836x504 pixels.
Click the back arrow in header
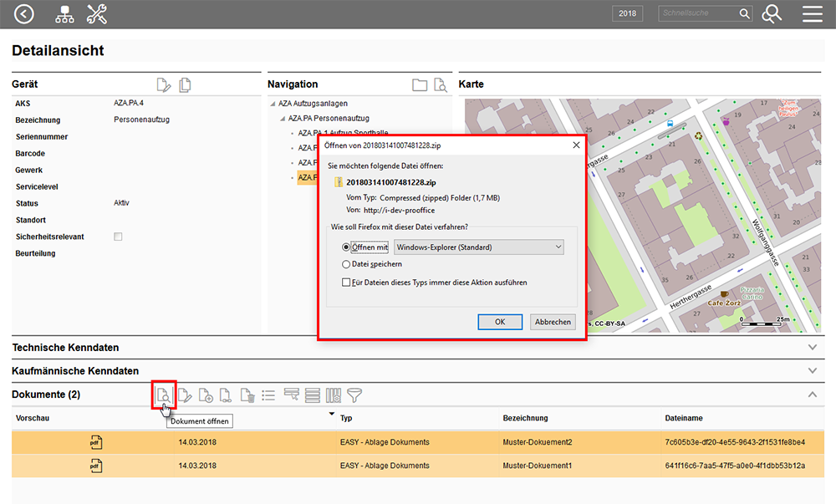point(25,13)
